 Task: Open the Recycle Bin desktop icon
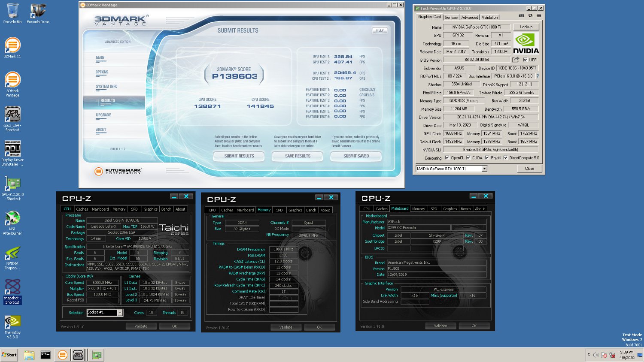tap(12, 13)
